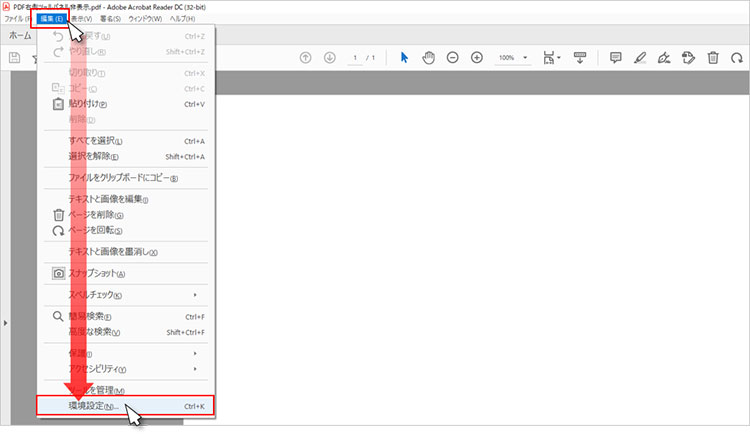Expand the アクセシビリティ submenu

194,368
